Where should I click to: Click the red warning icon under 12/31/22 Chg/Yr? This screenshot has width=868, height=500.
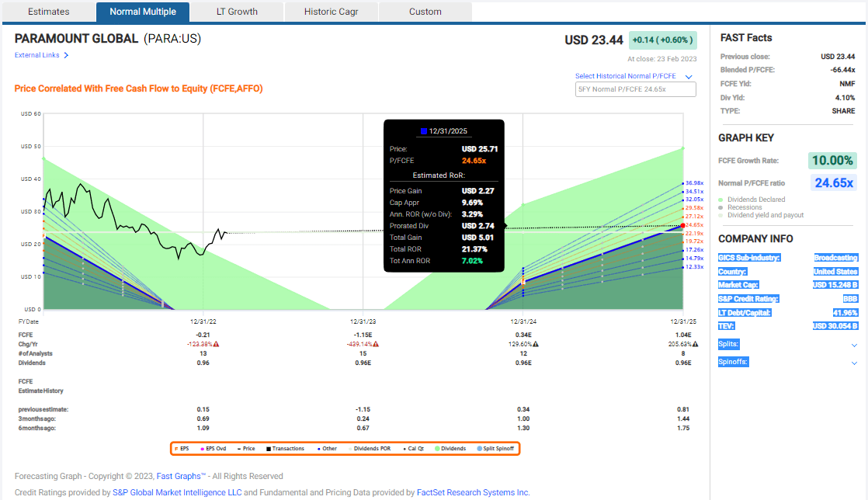(217, 345)
